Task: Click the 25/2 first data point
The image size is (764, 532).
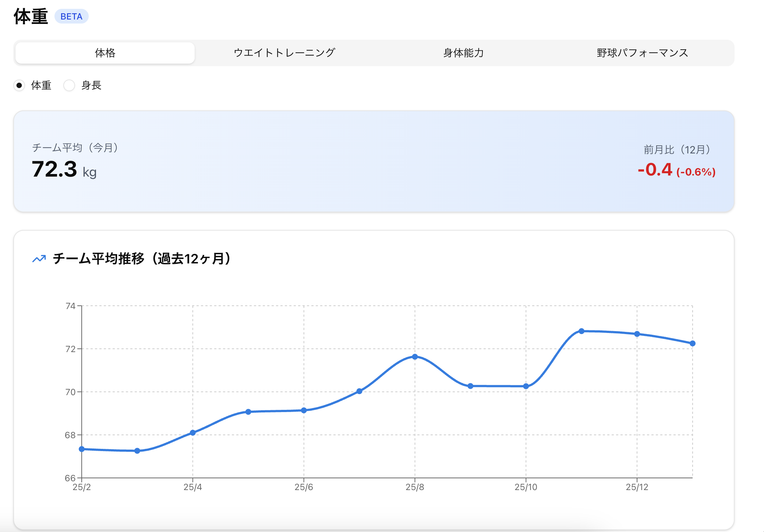Action: [x=82, y=449]
